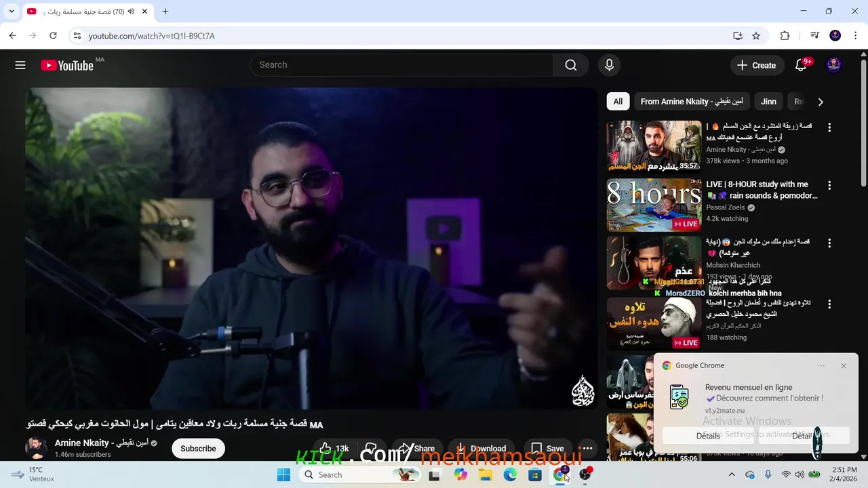Open File Explorer from taskbar
This screenshot has height=488, width=868.
click(x=486, y=474)
